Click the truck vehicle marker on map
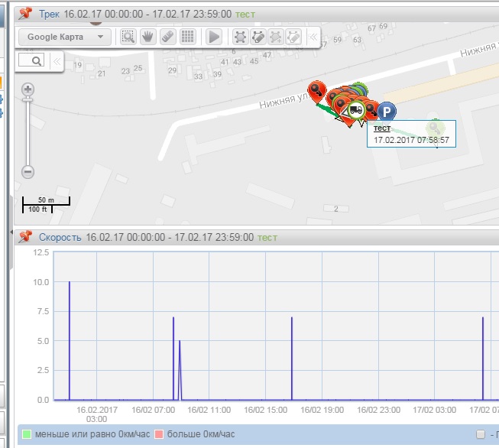This screenshot has width=499, height=448. [x=355, y=109]
